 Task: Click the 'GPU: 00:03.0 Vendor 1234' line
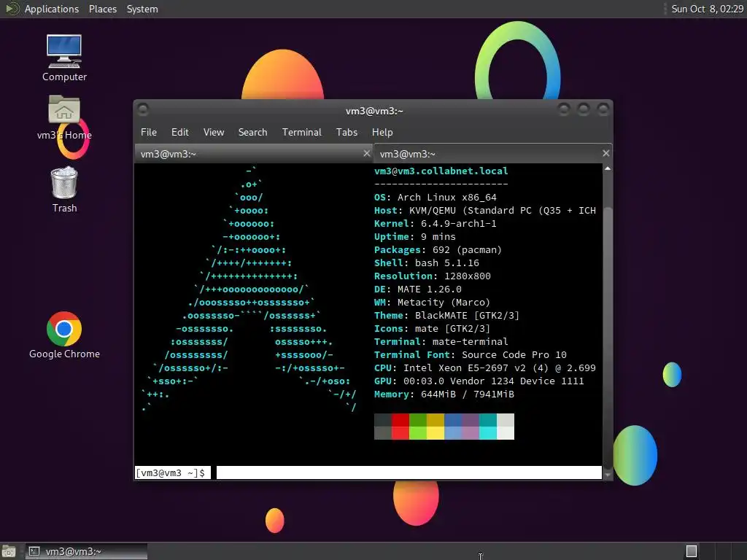click(x=479, y=381)
